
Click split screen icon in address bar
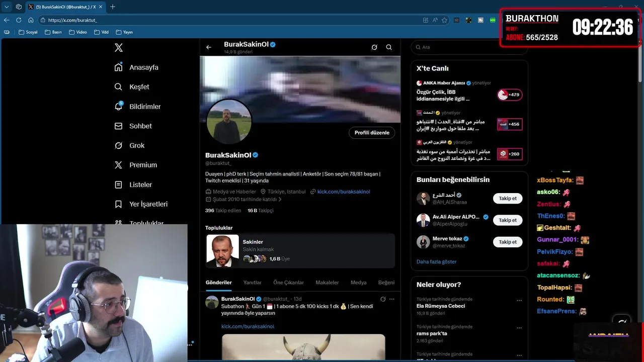[426, 20]
